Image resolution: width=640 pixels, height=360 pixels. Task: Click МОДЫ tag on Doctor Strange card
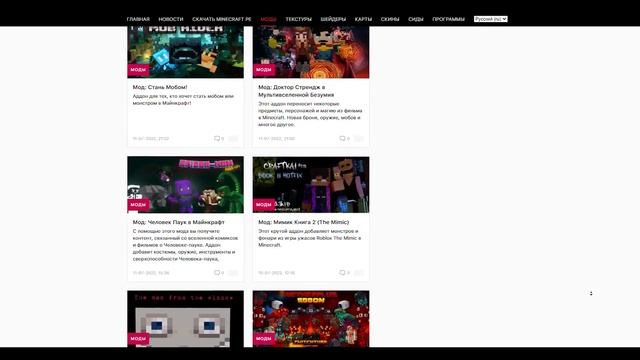tap(263, 70)
